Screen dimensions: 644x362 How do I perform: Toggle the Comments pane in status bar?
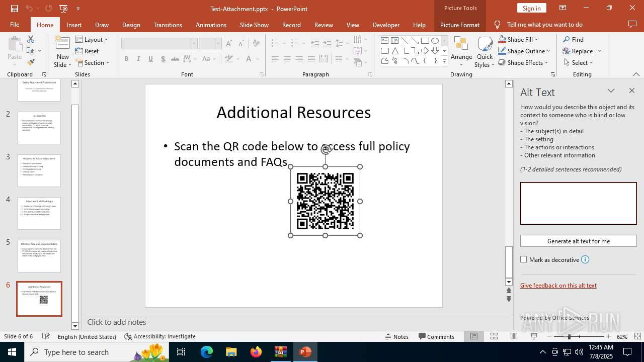point(436,336)
